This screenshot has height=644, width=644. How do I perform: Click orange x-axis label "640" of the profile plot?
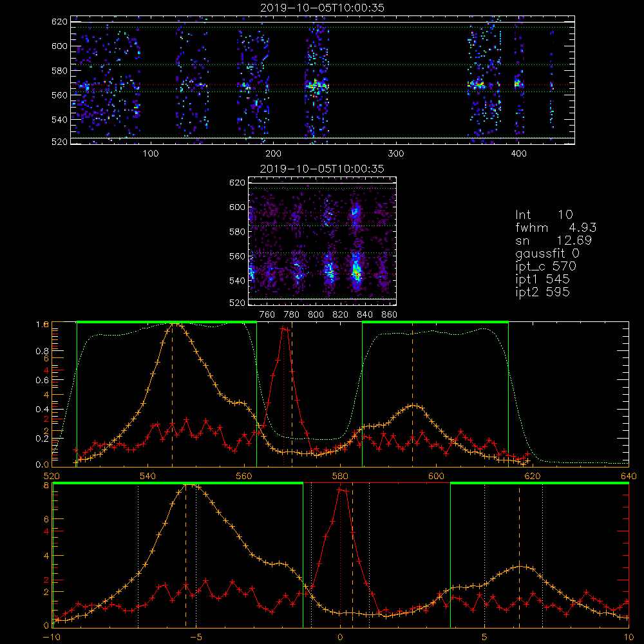629,476
